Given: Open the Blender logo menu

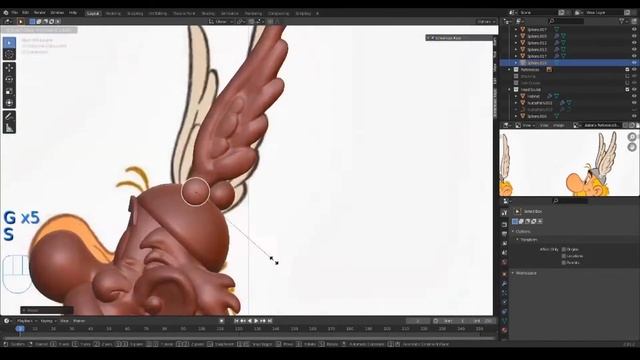Looking at the screenshot, I should (6, 13).
